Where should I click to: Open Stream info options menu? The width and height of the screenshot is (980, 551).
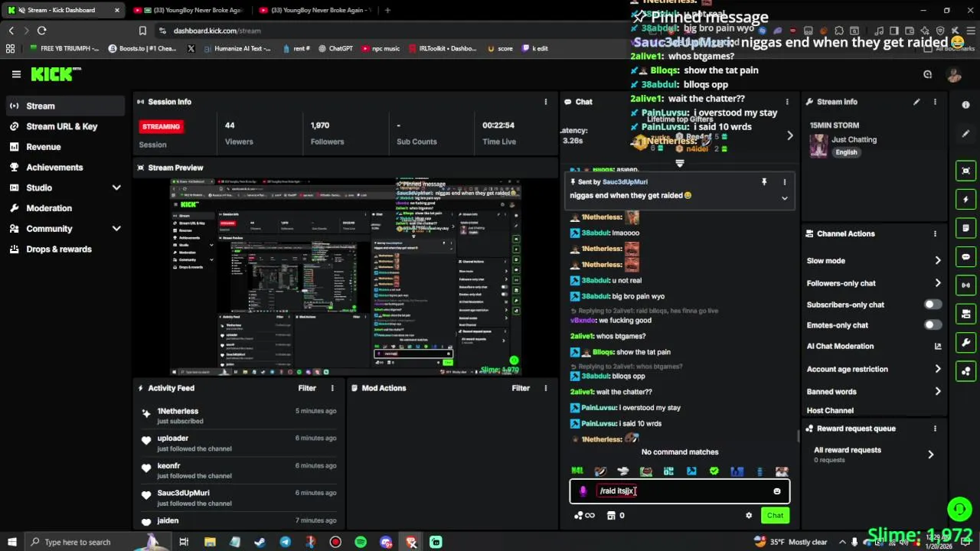(x=935, y=102)
